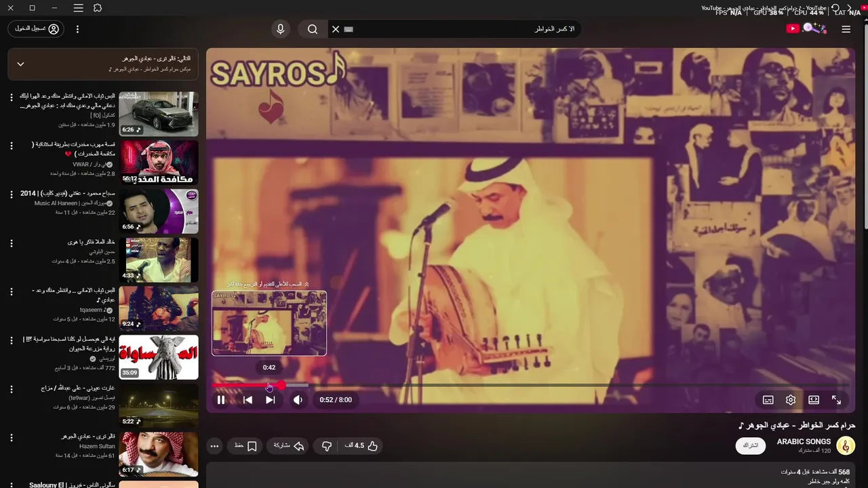This screenshot has height=488, width=868.
Task: Play the 35:09 elephant thumbnail video
Action: [159, 357]
